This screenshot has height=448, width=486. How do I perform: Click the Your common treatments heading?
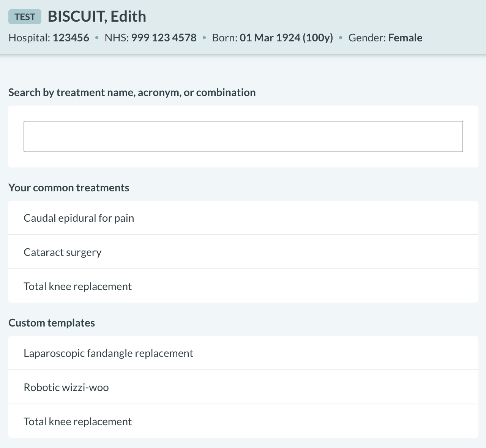[69, 188]
